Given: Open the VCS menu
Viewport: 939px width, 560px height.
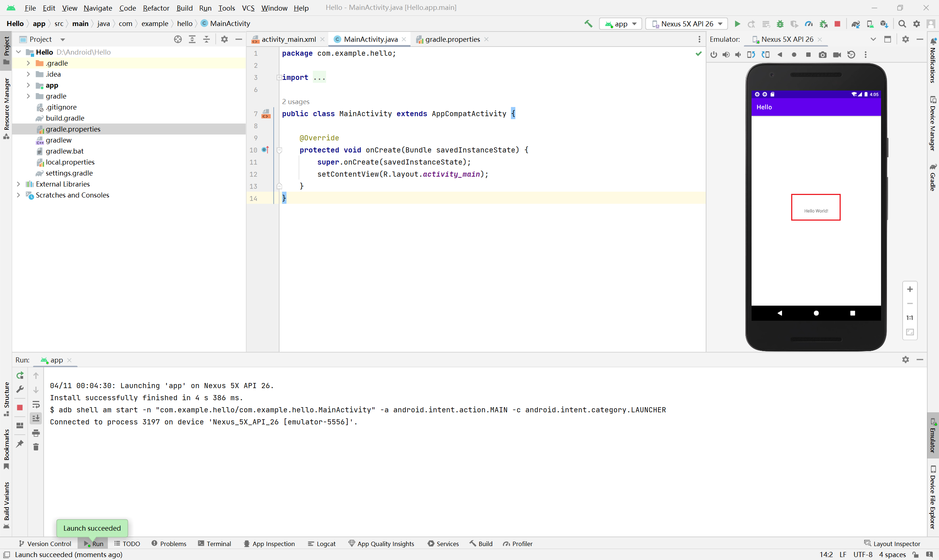Looking at the screenshot, I should (248, 8).
